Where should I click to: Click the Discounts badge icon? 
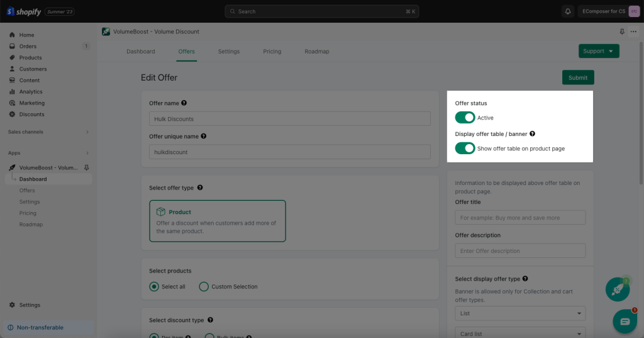[x=12, y=115]
